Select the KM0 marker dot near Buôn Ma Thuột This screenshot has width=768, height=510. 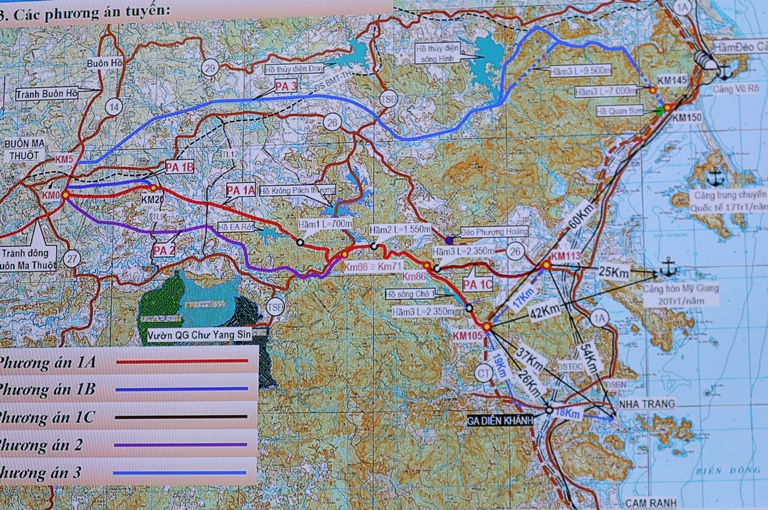(x=65, y=195)
